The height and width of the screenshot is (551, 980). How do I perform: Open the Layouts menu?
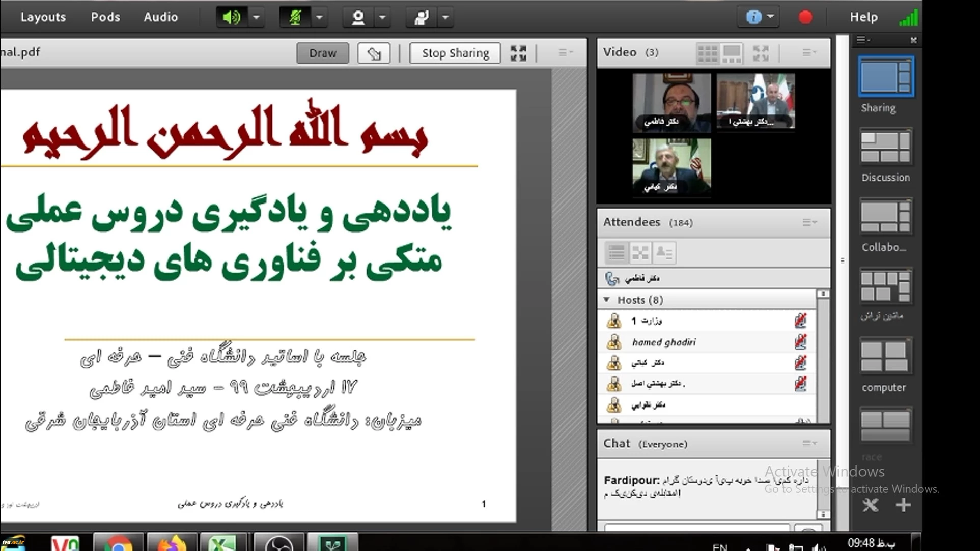[43, 17]
